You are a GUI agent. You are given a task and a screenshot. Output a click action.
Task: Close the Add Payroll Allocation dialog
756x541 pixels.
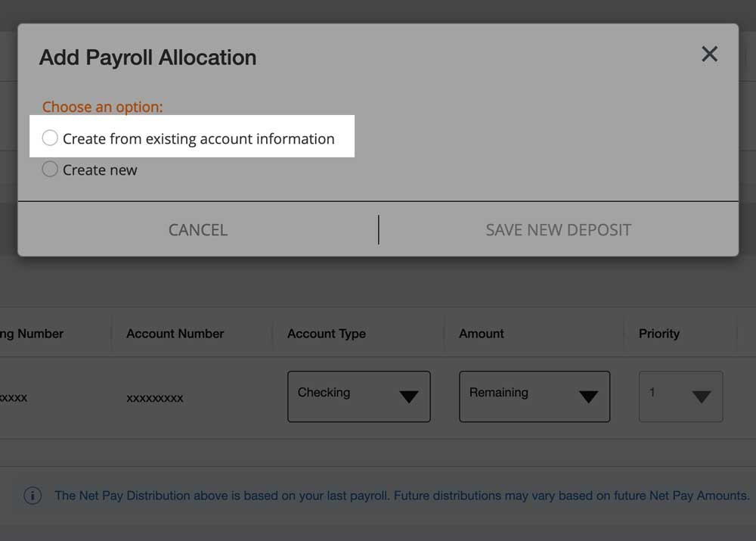[x=709, y=54]
